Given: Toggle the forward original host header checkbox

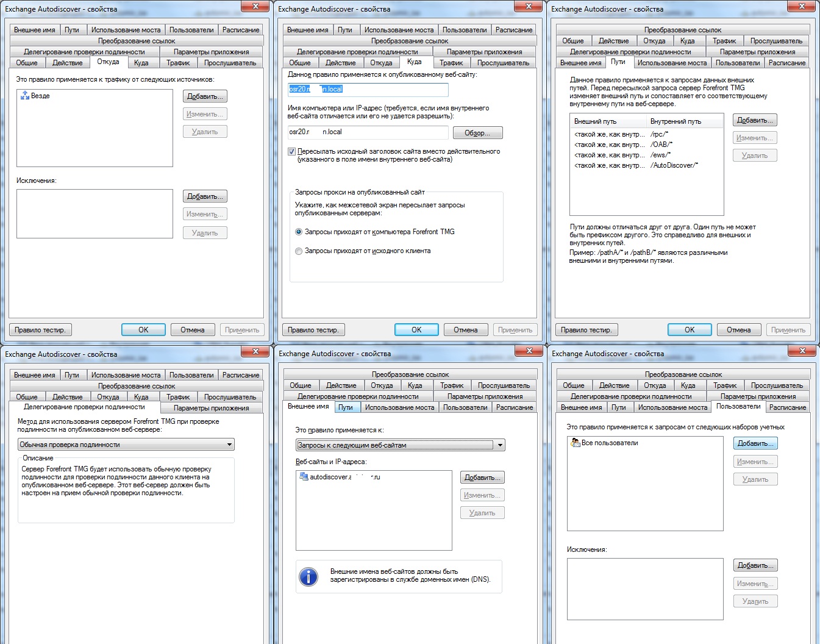Looking at the screenshot, I should [291, 151].
